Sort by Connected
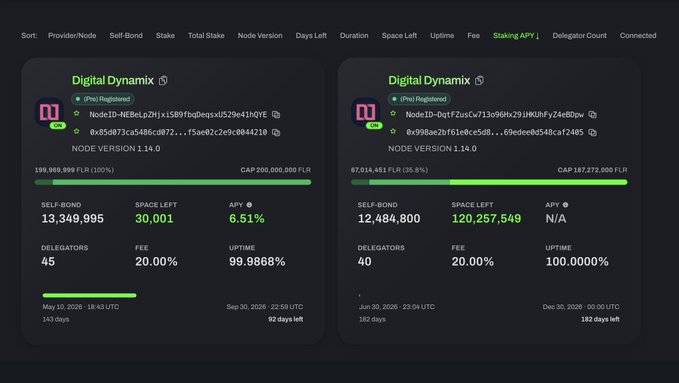Image resolution: width=679 pixels, height=383 pixels. pyautogui.click(x=638, y=36)
